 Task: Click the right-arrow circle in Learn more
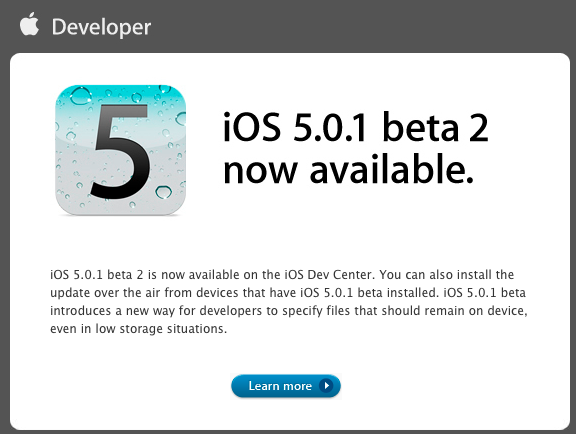[326, 386]
